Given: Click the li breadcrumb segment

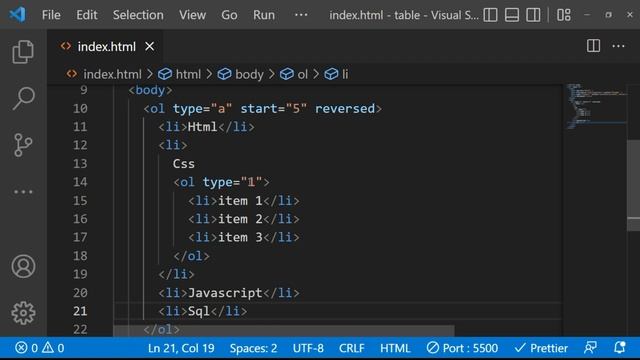Looking at the screenshot, I should (336, 74).
